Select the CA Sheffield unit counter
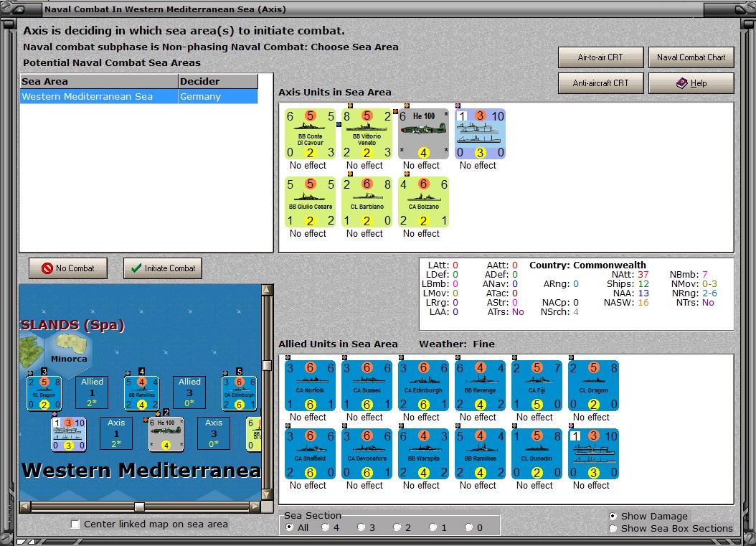The height and width of the screenshot is (546, 756). click(x=310, y=453)
